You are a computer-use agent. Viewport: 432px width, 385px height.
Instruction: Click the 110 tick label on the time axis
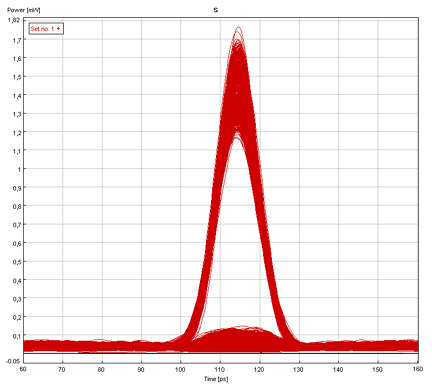220,369
